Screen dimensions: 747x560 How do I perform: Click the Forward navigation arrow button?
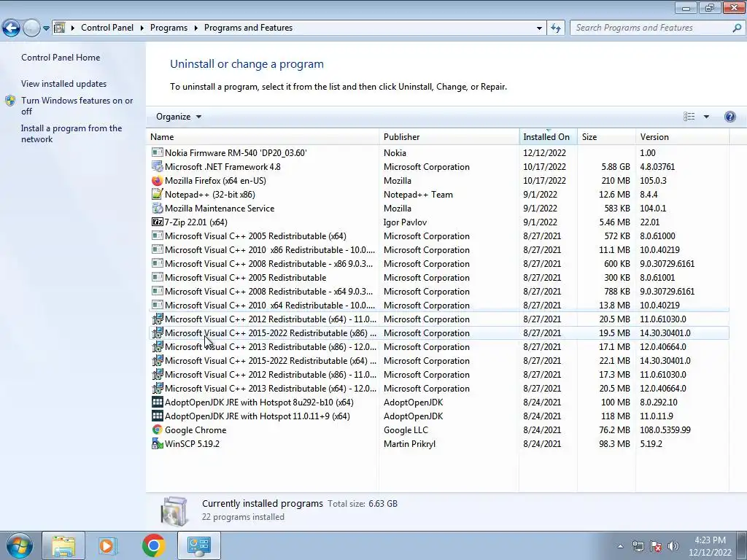tap(31, 28)
